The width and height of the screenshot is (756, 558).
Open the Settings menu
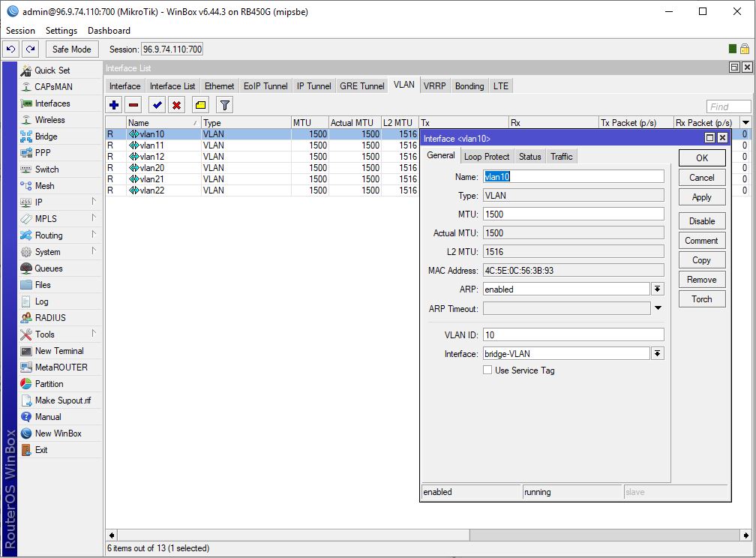tap(61, 31)
